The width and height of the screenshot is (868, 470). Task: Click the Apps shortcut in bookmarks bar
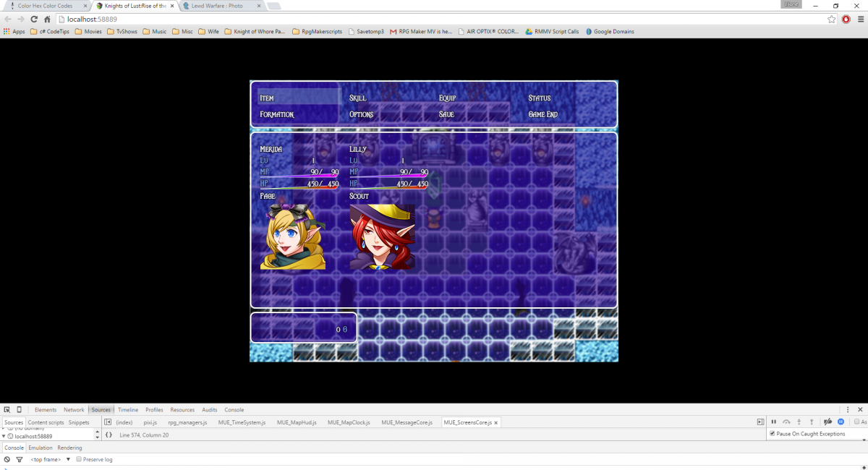14,32
